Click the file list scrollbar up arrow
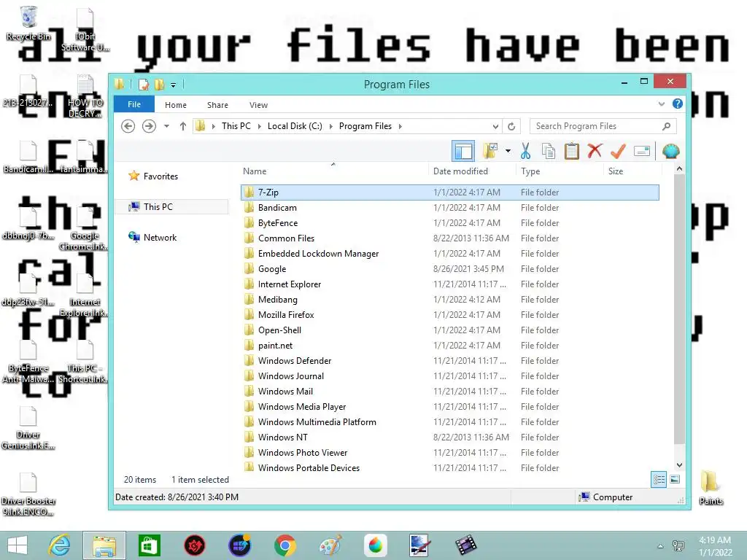The image size is (747, 560). (679, 169)
